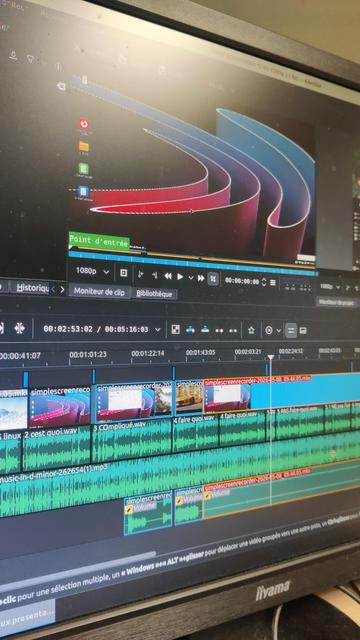Expand the play options arrow next to play
Image resolution: width=360 pixels, height=640 pixels.
(x=191, y=278)
